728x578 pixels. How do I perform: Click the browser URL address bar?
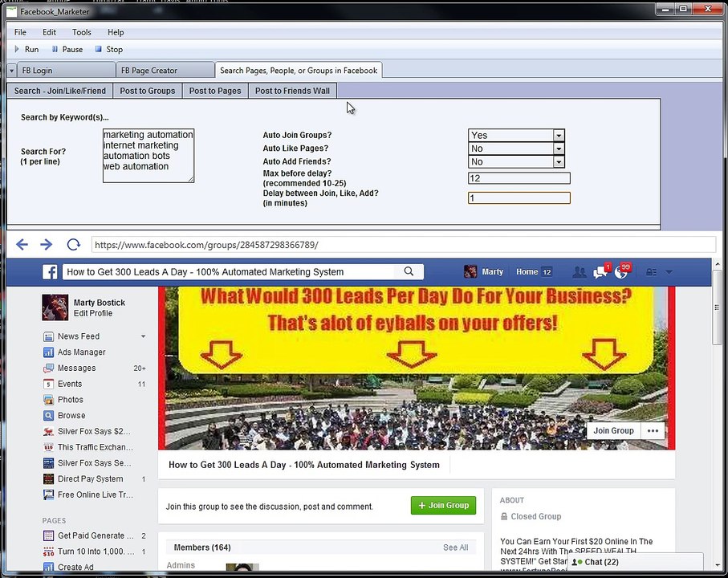click(x=403, y=245)
